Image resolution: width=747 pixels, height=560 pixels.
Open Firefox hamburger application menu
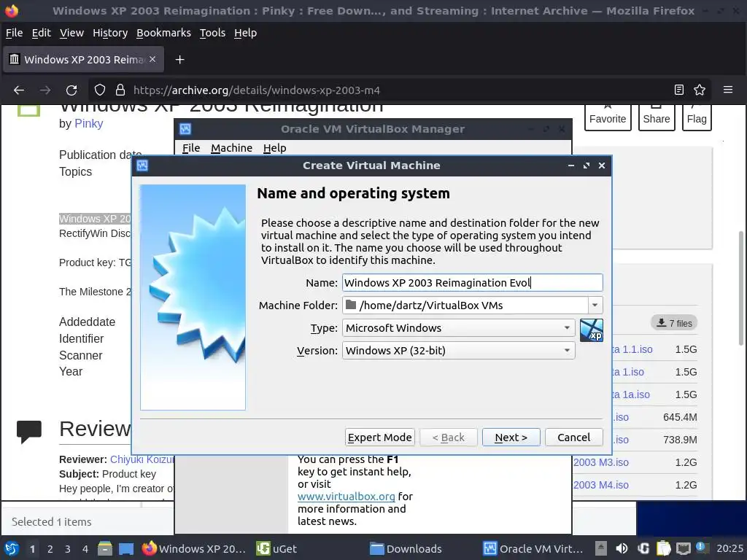pos(727,90)
